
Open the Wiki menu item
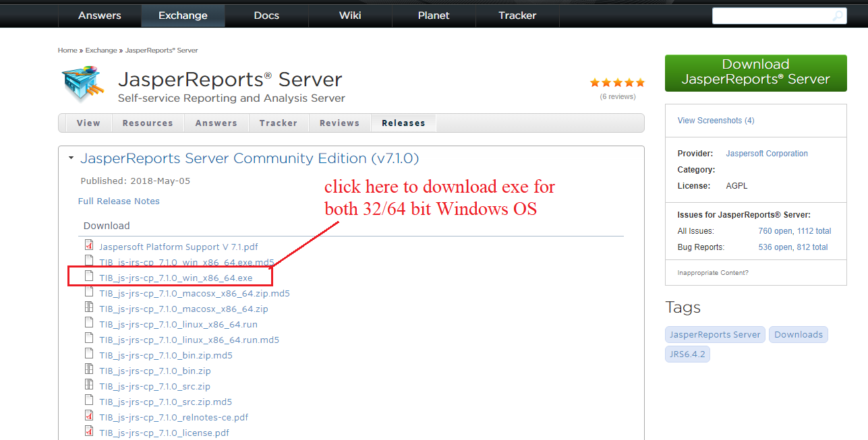[x=350, y=15]
